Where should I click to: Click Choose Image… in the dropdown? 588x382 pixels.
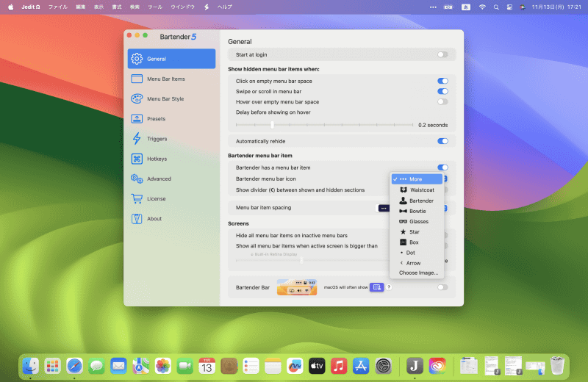coord(418,273)
